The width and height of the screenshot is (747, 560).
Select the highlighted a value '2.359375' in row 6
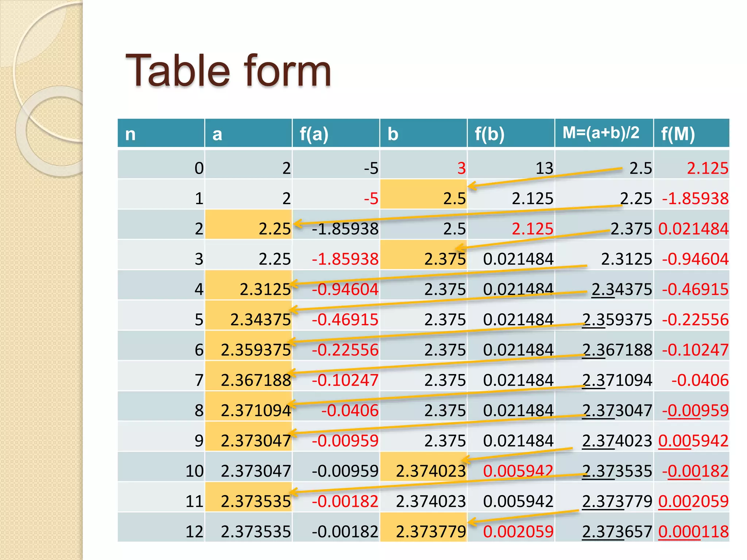point(256,350)
